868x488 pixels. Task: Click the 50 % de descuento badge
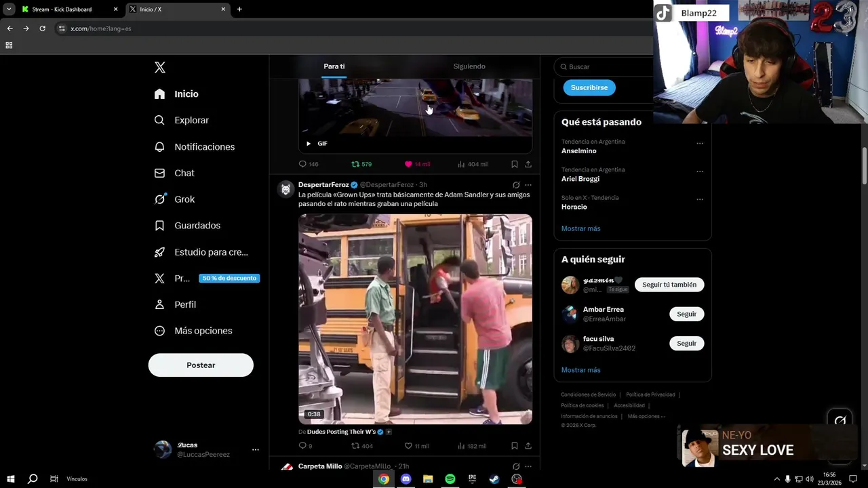click(x=229, y=278)
